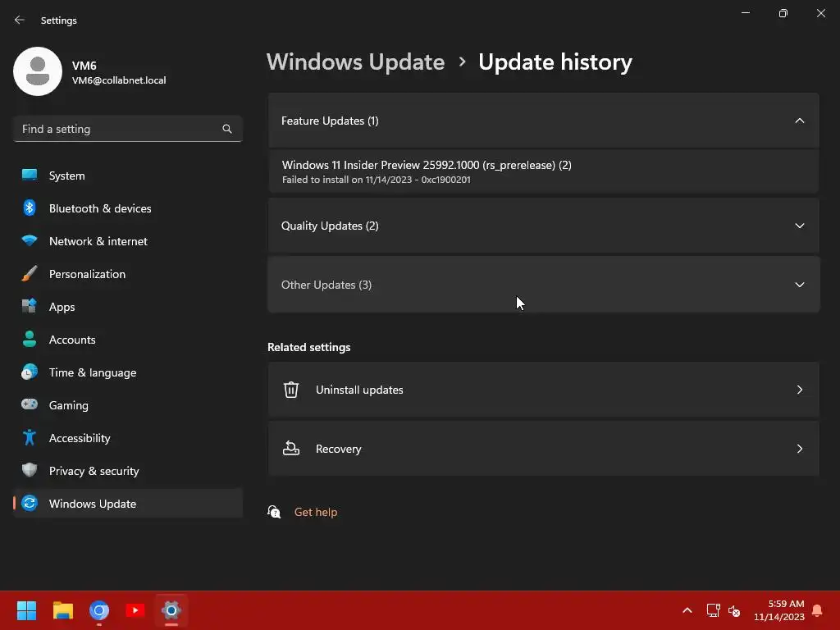The image size is (840, 630).
Task: Click the search magnifier icon
Action: pos(227,129)
